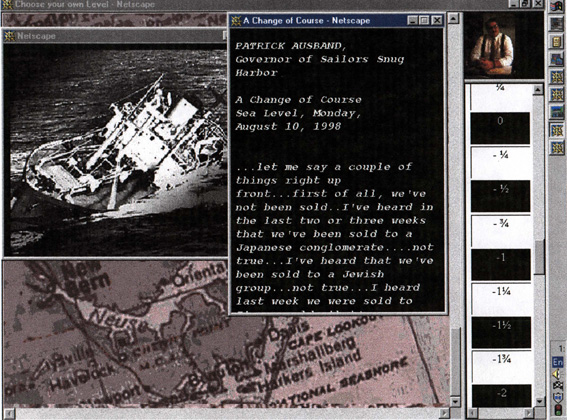Image resolution: width=567 pixels, height=420 pixels.
Task: Select level -½ in the level list
Action: [500, 196]
